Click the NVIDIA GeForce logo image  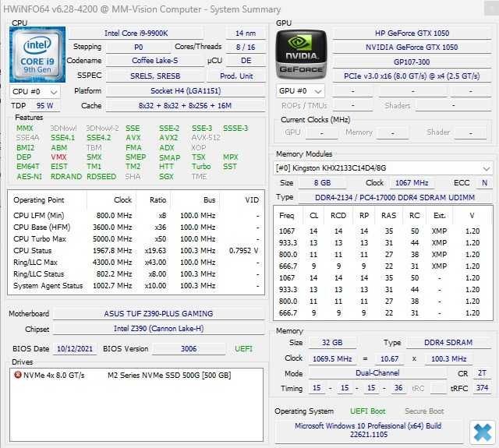301,55
